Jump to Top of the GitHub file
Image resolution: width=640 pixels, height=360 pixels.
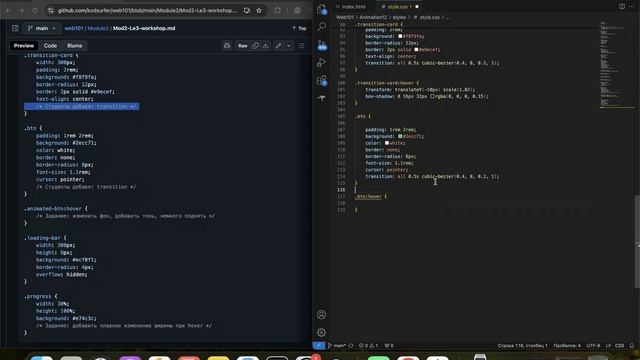click(x=299, y=28)
